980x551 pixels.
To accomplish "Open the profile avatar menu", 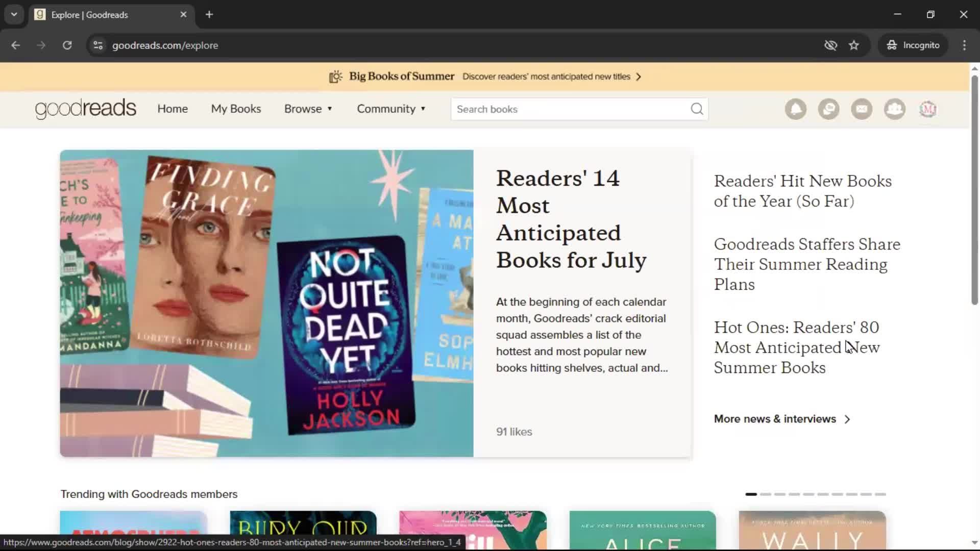I will tap(928, 109).
